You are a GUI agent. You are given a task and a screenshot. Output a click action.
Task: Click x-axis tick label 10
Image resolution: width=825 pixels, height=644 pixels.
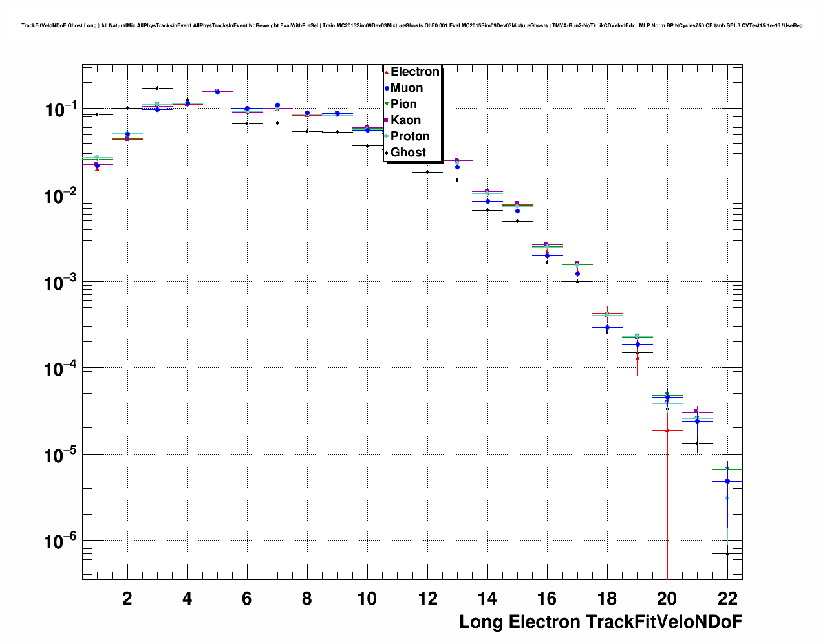(367, 598)
